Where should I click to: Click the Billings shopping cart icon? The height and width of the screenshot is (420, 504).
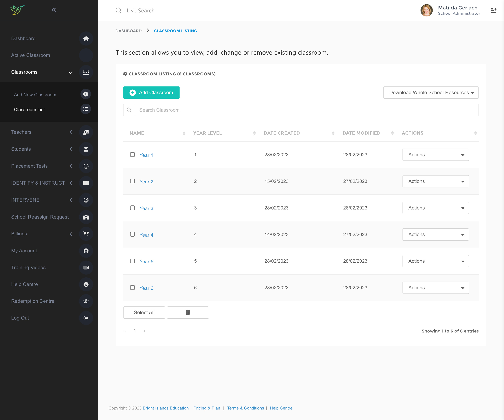[86, 234]
